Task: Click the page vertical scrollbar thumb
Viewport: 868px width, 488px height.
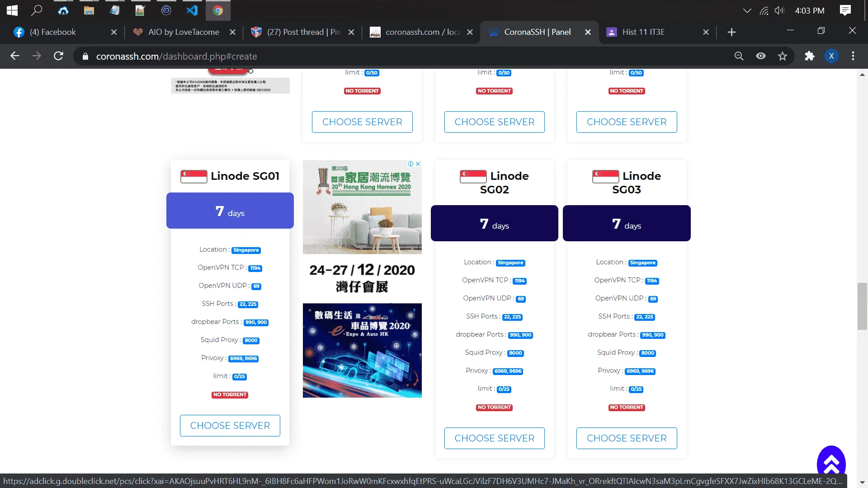Action: [x=862, y=306]
